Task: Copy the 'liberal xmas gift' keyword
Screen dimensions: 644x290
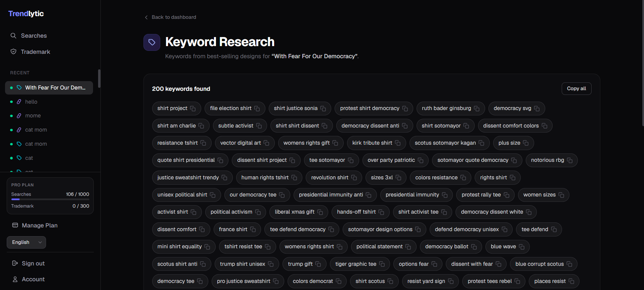Action: [x=320, y=212]
